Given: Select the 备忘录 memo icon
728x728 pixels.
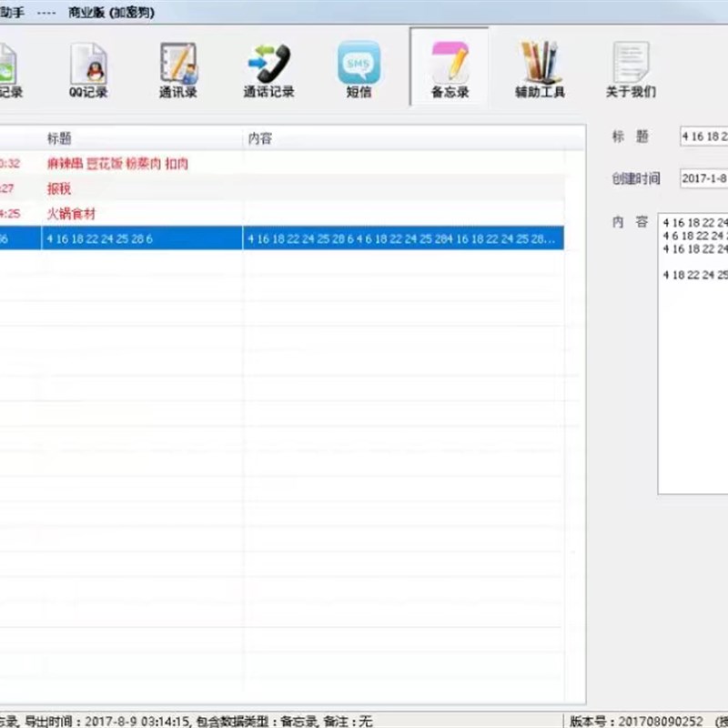Looking at the screenshot, I should point(448,68).
